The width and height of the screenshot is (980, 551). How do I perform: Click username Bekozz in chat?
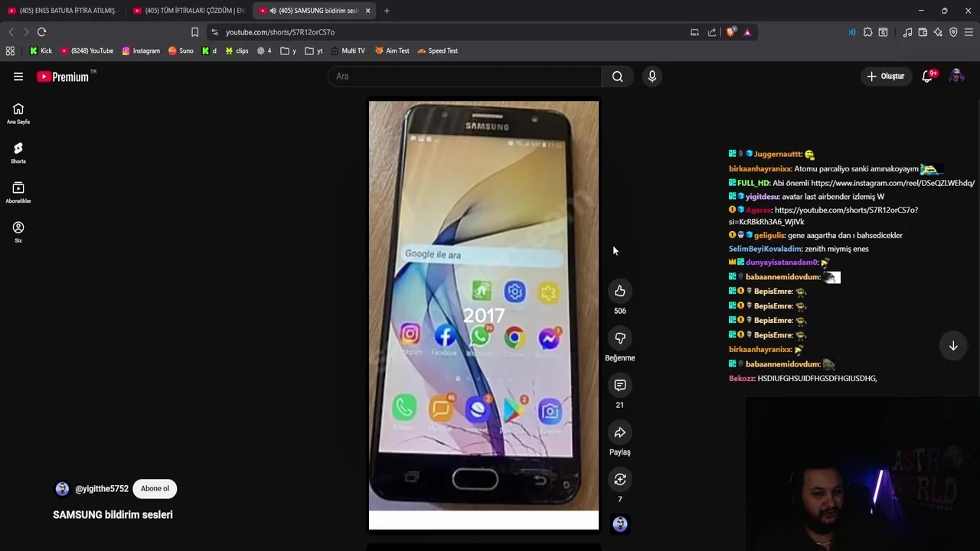[742, 379]
